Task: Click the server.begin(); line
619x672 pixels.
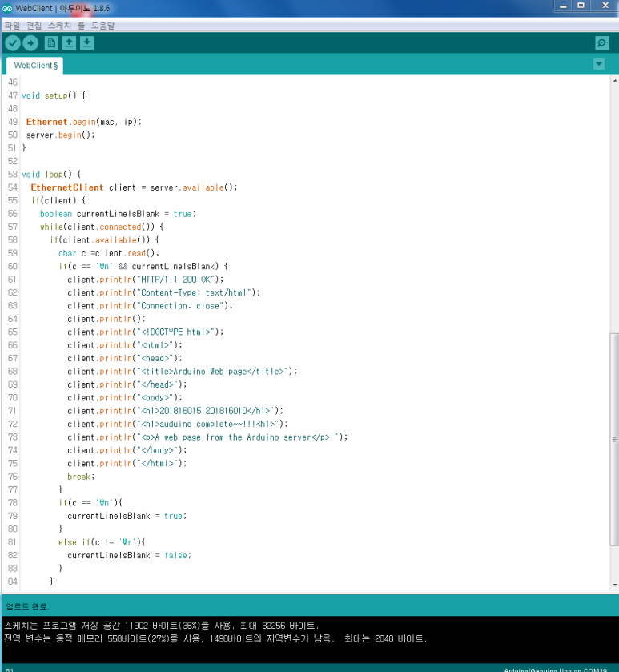Action: 60,135
